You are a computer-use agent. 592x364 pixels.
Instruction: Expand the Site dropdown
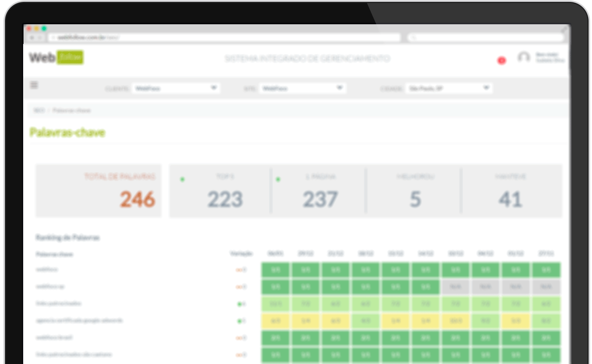302,88
